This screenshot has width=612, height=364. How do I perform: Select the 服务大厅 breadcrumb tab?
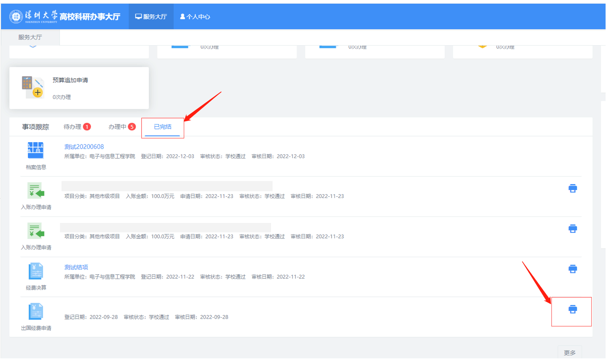[x=30, y=37]
